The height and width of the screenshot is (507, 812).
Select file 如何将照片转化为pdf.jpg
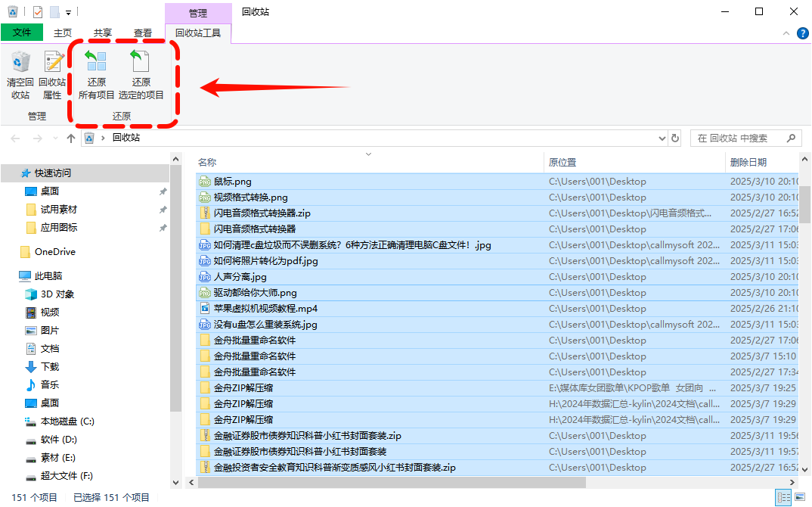click(265, 261)
